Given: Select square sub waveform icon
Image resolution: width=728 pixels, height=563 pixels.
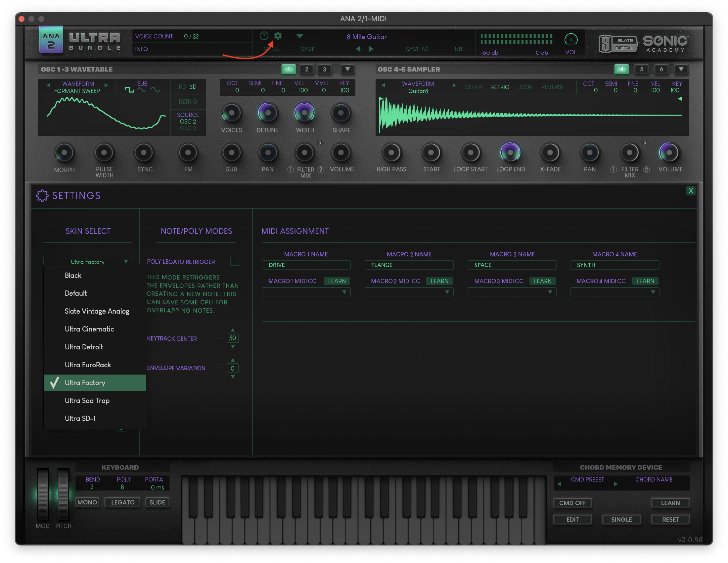Looking at the screenshot, I should coord(129,90).
